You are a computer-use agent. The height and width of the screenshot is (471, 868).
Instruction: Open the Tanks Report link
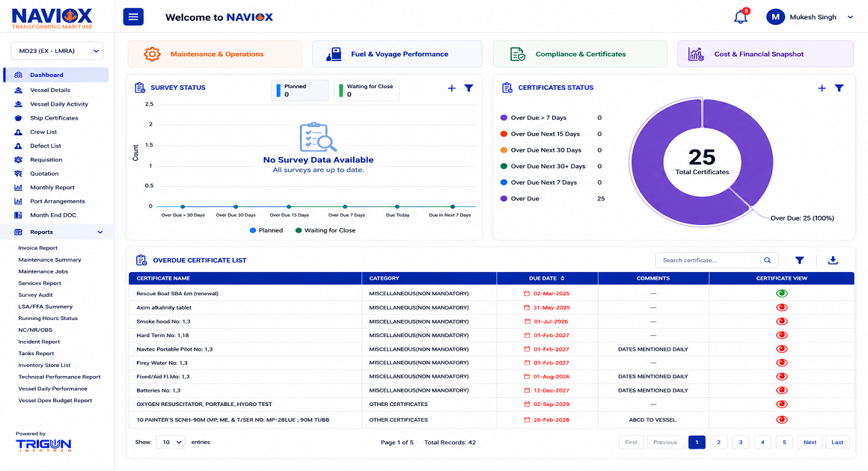(x=36, y=354)
